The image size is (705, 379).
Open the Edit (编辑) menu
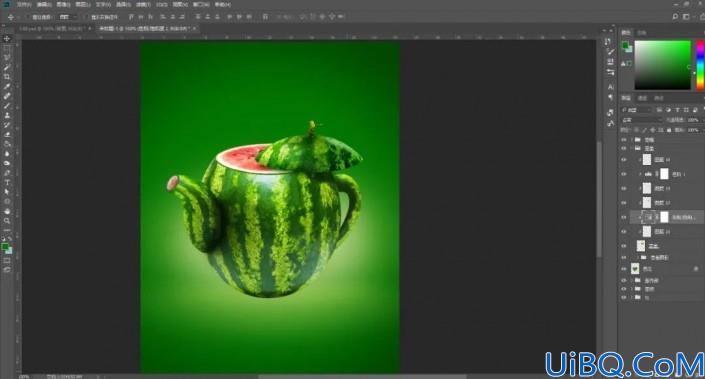click(x=44, y=4)
